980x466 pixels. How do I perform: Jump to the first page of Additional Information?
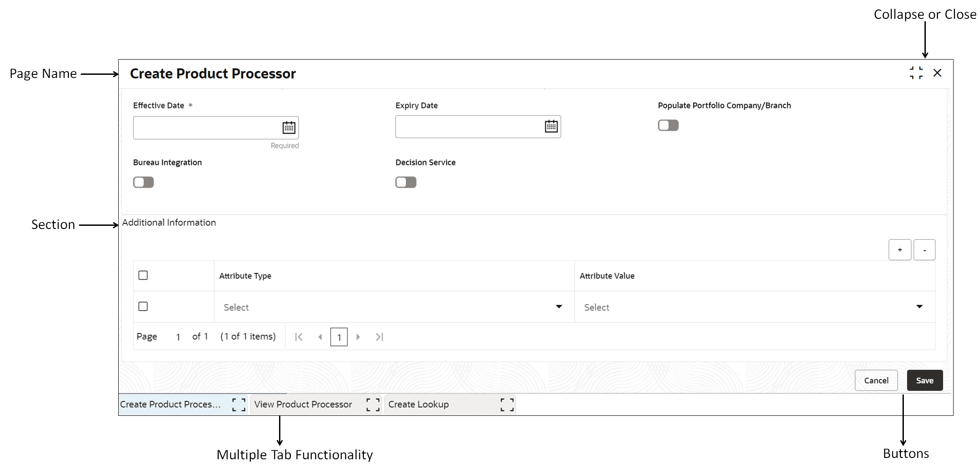299,337
